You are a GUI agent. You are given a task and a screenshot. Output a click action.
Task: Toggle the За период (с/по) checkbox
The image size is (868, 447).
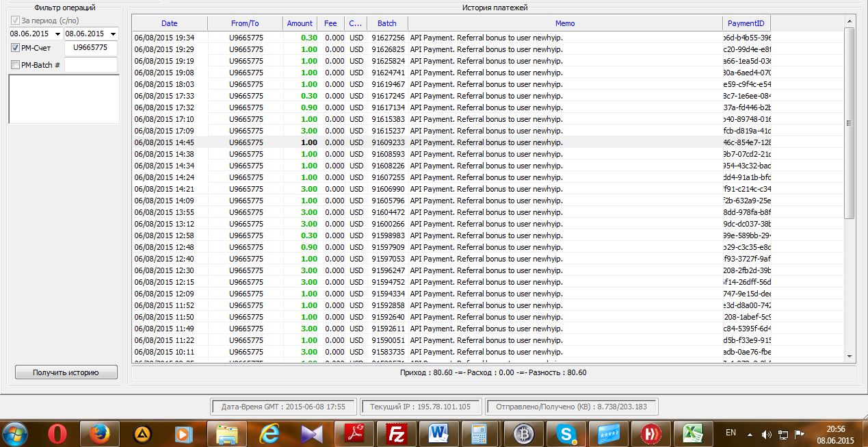(16, 21)
